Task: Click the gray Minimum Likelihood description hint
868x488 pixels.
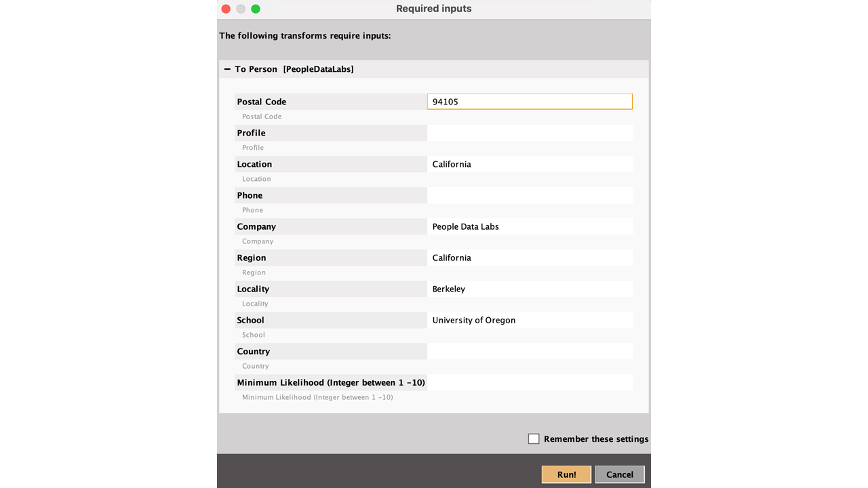Action: click(x=317, y=397)
